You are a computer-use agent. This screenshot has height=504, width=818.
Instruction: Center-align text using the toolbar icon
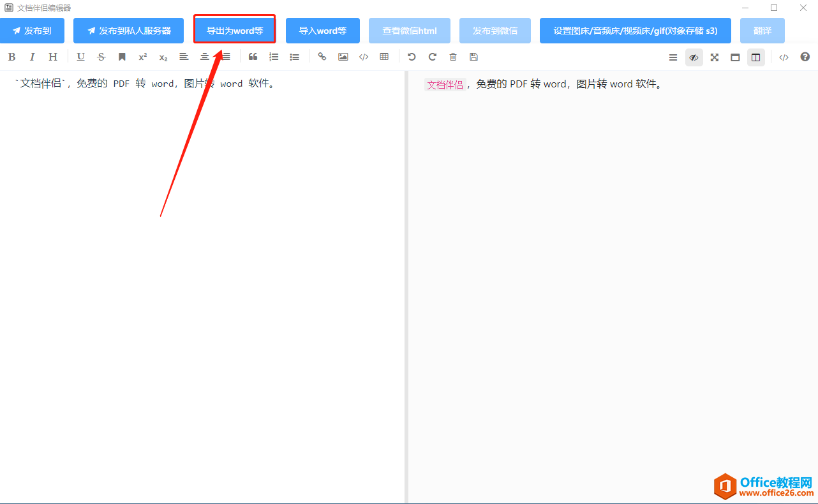point(204,57)
